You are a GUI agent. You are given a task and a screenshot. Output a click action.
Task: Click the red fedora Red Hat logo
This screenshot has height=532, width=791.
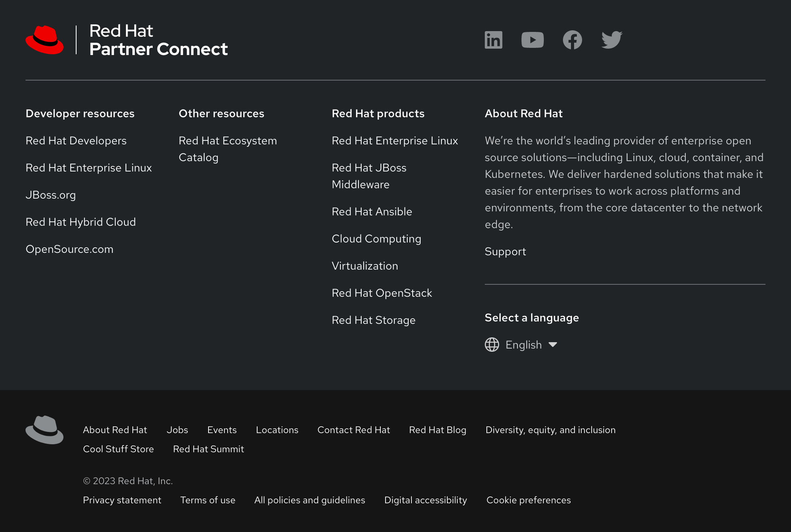[x=45, y=39]
